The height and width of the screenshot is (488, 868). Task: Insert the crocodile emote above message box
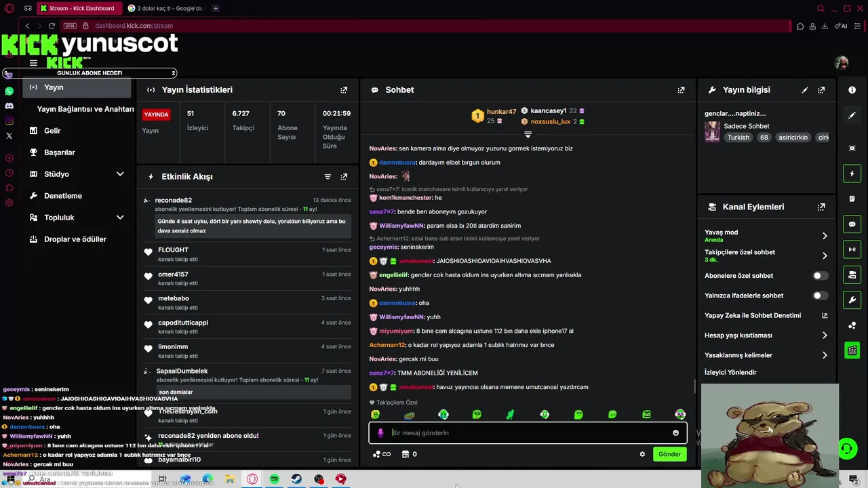pos(410,414)
